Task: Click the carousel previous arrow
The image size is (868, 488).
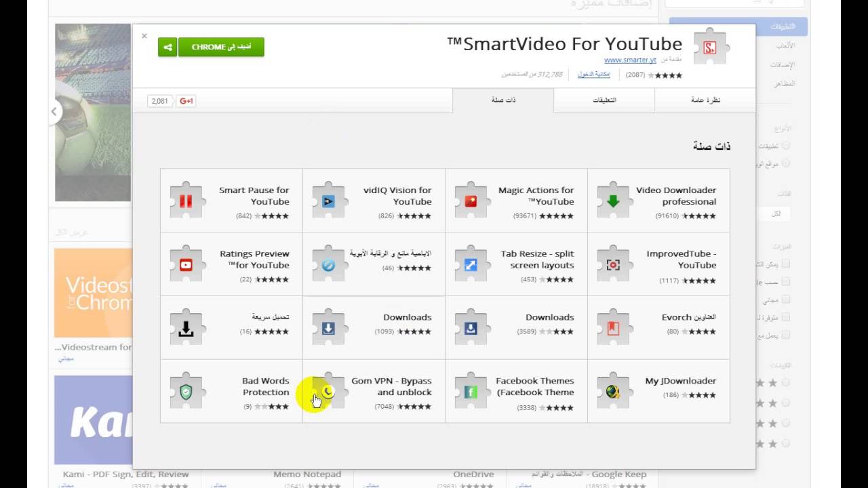Action: (54, 112)
